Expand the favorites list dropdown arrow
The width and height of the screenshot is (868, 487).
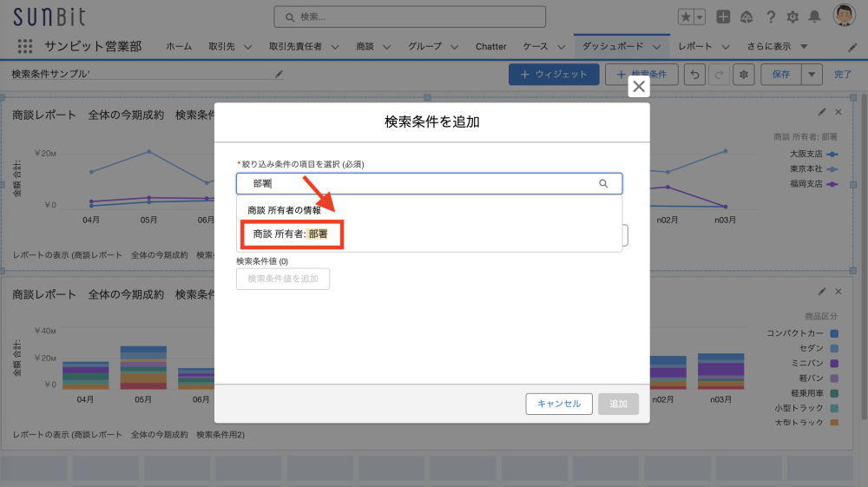click(700, 16)
